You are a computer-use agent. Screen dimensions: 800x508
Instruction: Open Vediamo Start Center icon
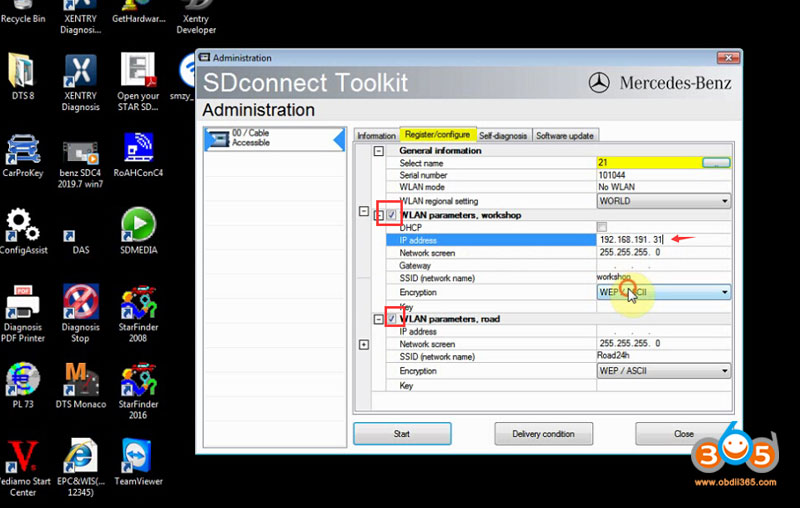pyautogui.click(x=23, y=468)
